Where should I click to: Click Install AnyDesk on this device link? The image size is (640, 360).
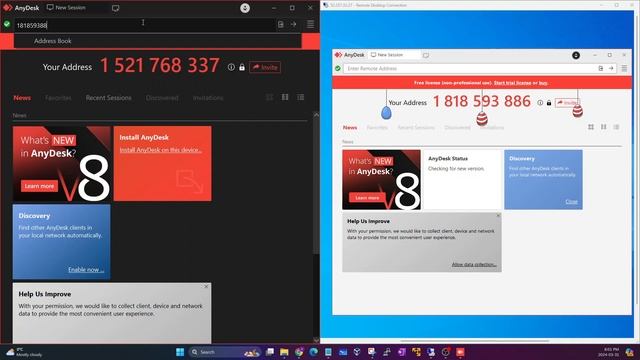[160, 150]
